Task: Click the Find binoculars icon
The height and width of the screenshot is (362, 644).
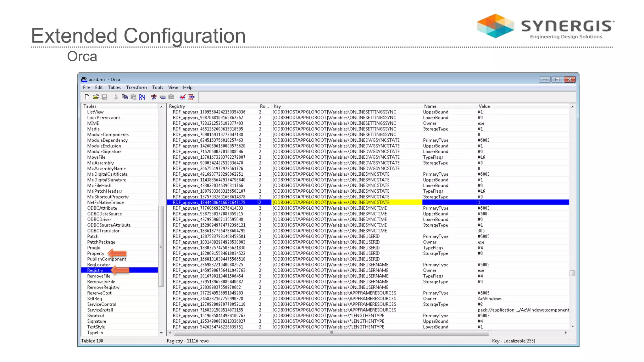Action: pos(142,97)
